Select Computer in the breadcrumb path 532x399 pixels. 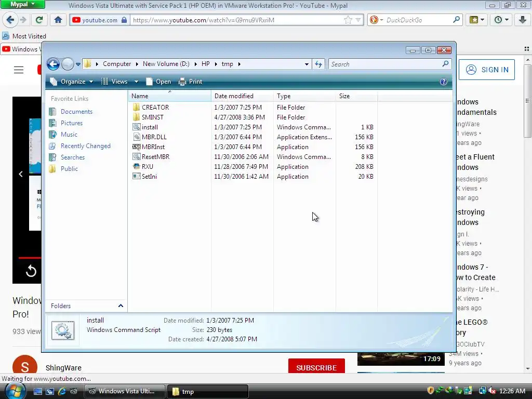[117, 64]
